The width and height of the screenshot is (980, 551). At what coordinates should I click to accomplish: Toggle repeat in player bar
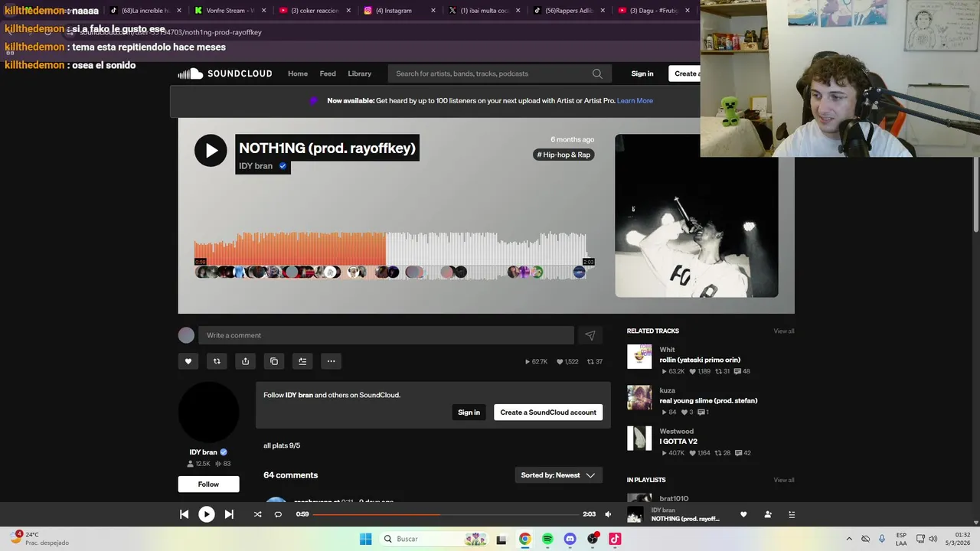click(278, 514)
